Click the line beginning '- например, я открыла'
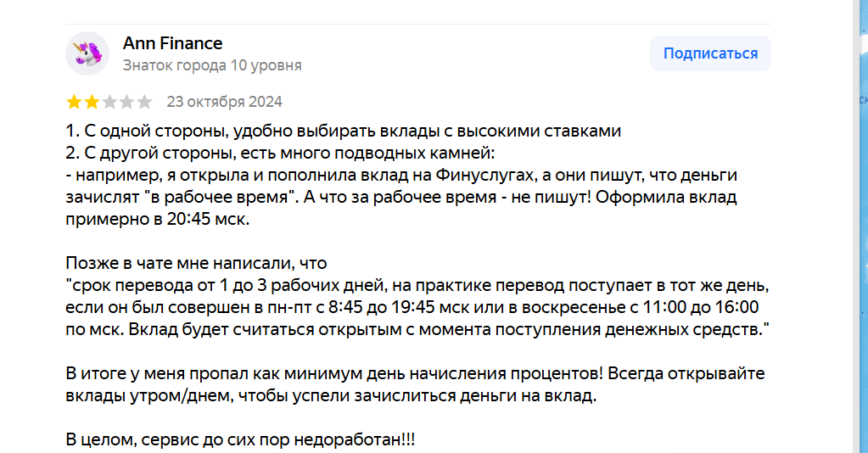The width and height of the screenshot is (868, 453). coord(401,175)
